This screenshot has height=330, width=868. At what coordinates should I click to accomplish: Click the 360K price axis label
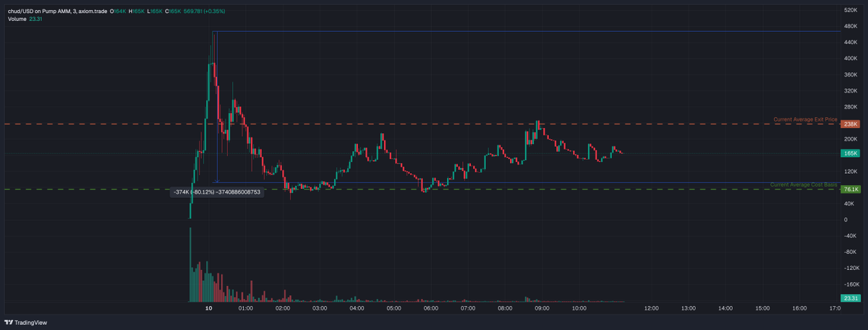(x=851, y=75)
